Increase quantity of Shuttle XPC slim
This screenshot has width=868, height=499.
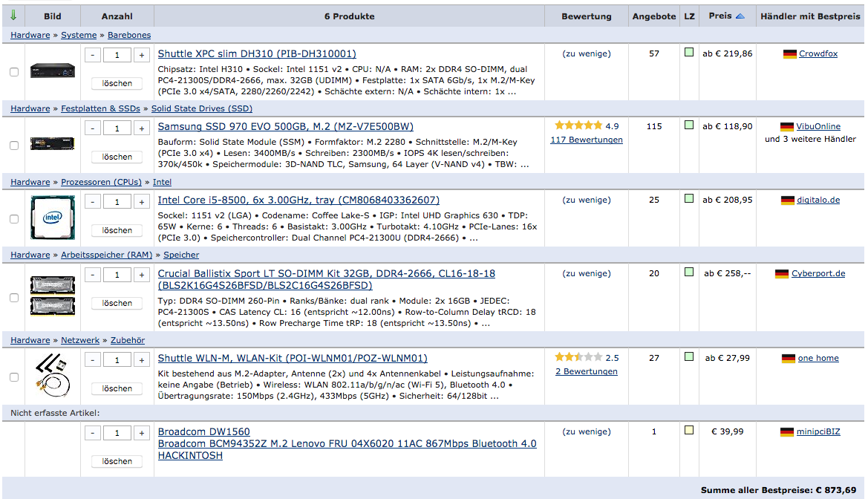pyautogui.click(x=142, y=55)
